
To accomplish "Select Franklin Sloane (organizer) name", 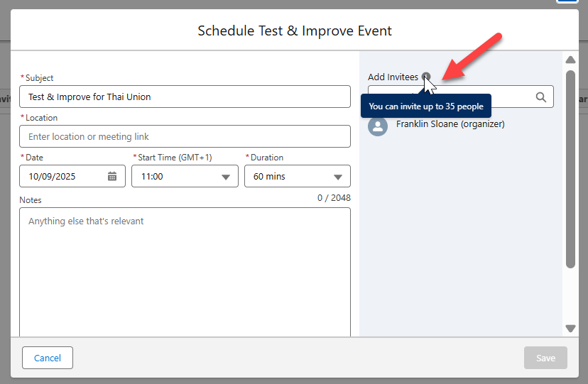I will [450, 124].
